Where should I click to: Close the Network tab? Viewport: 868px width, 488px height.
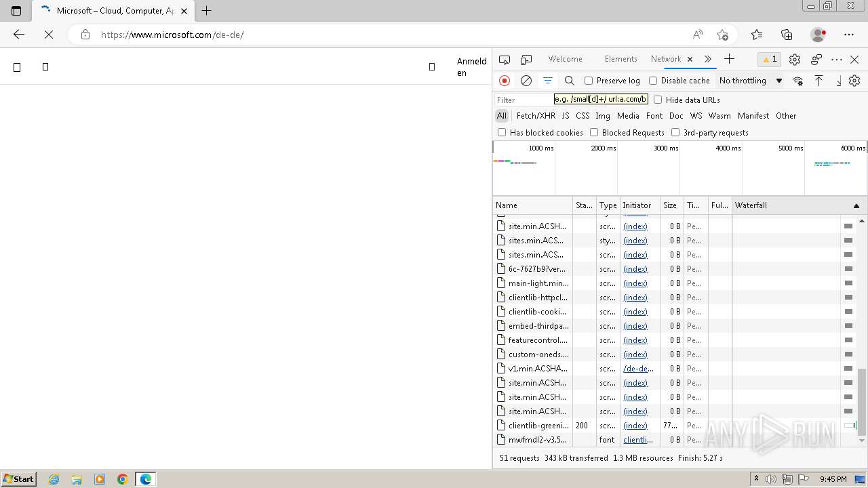pos(690,59)
